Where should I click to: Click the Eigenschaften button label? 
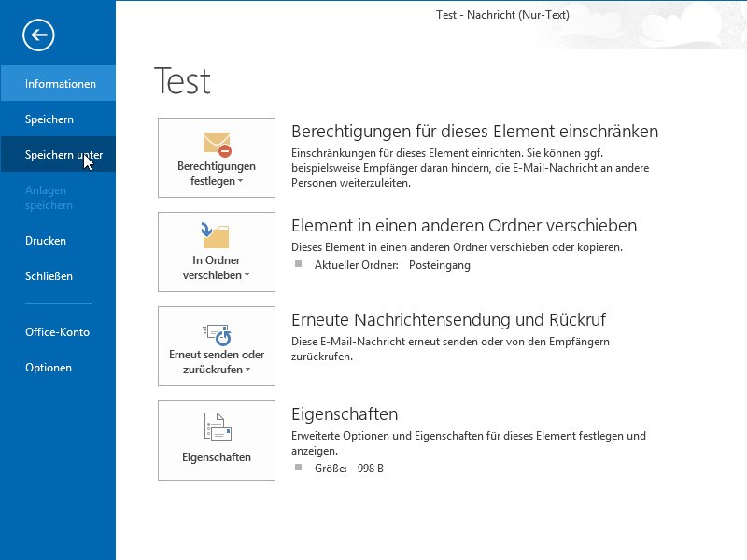(x=217, y=457)
